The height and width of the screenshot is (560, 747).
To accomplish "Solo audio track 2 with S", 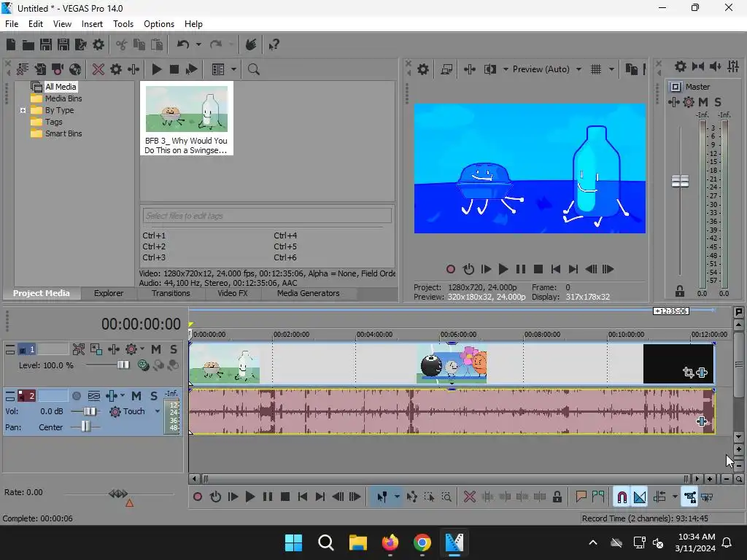I will [x=154, y=396].
